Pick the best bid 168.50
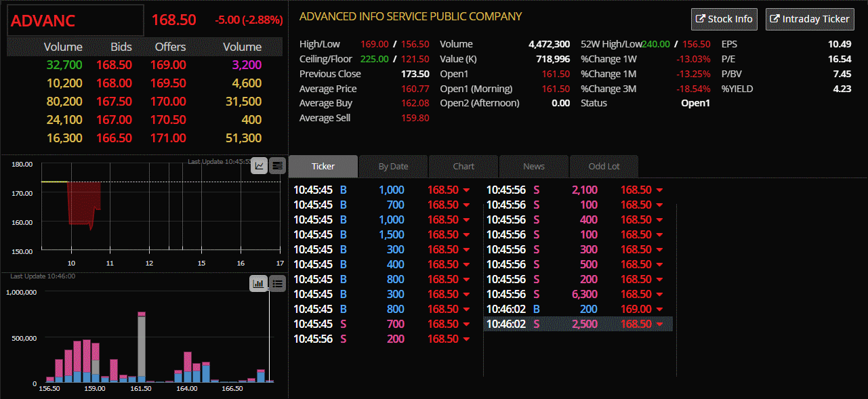The image size is (868, 399). (114, 64)
